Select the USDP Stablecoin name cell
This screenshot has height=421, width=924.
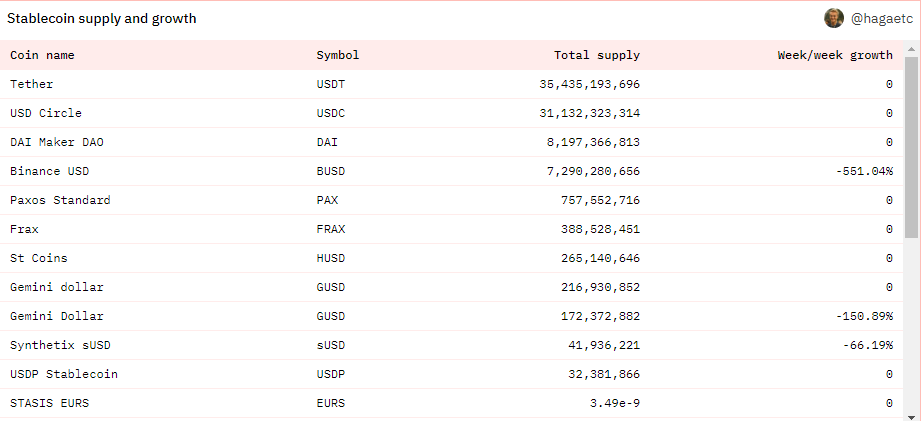pyautogui.click(x=64, y=374)
